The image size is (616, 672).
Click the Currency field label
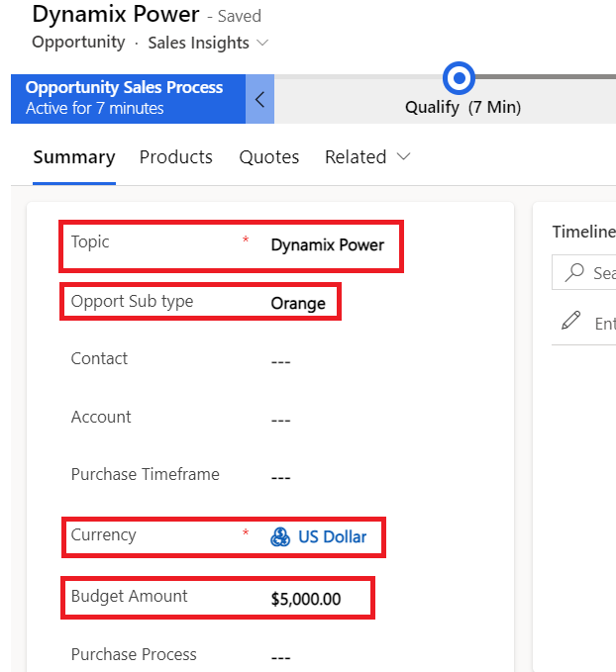click(x=103, y=534)
